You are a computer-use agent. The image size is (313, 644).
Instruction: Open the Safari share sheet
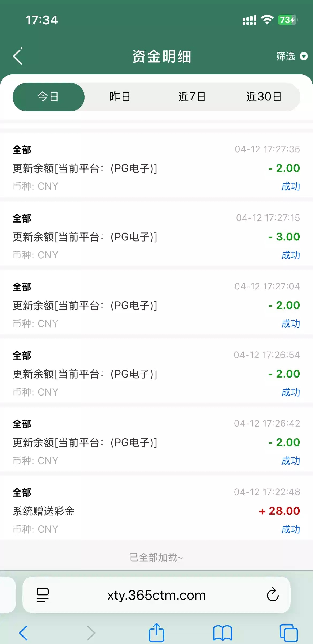(156, 633)
